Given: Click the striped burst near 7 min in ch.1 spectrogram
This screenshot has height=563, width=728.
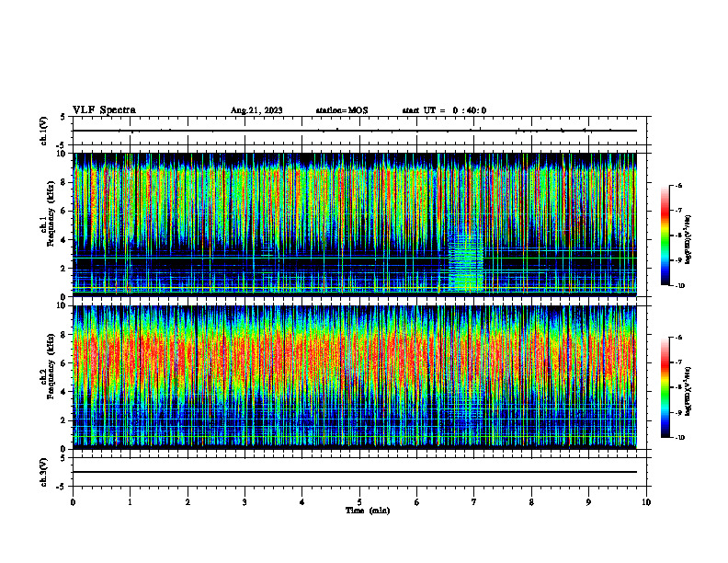Looking at the screenshot, I should coord(466,260).
